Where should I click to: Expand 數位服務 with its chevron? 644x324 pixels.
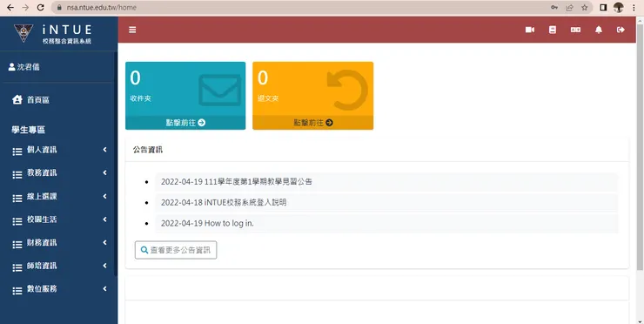click(104, 288)
